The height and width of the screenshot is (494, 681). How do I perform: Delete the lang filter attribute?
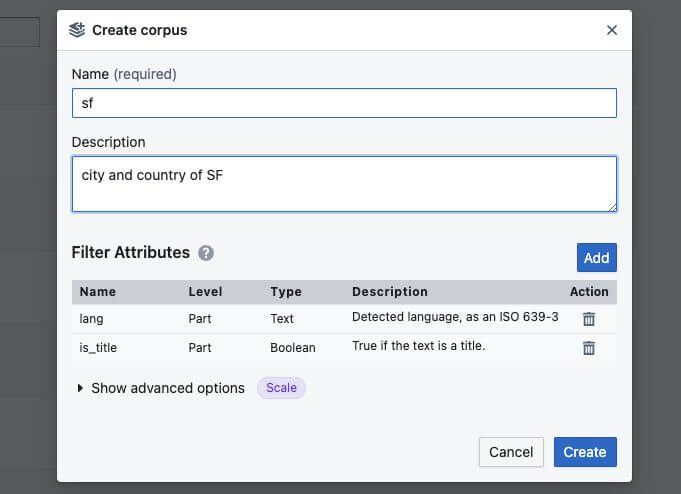click(589, 318)
